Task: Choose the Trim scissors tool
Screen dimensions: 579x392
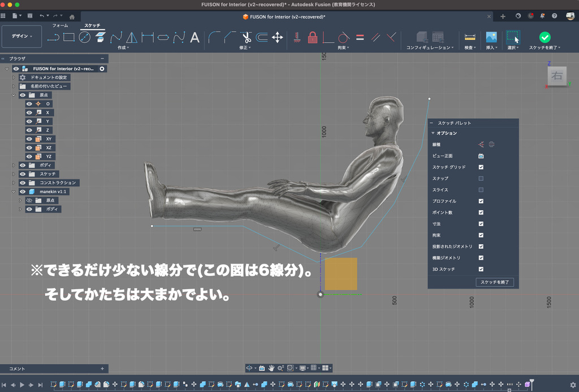Action: pos(247,38)
